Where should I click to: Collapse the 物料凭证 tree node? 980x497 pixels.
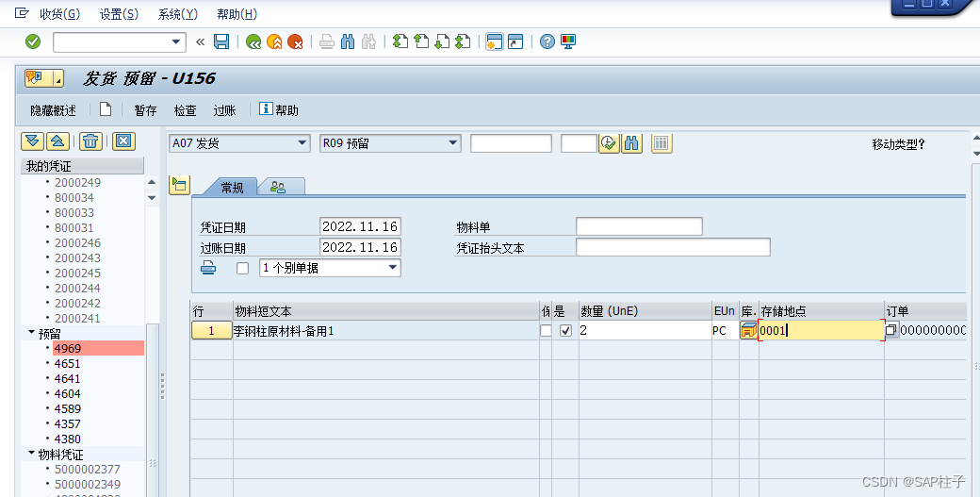pyautogui.click(x=31, y=454)
